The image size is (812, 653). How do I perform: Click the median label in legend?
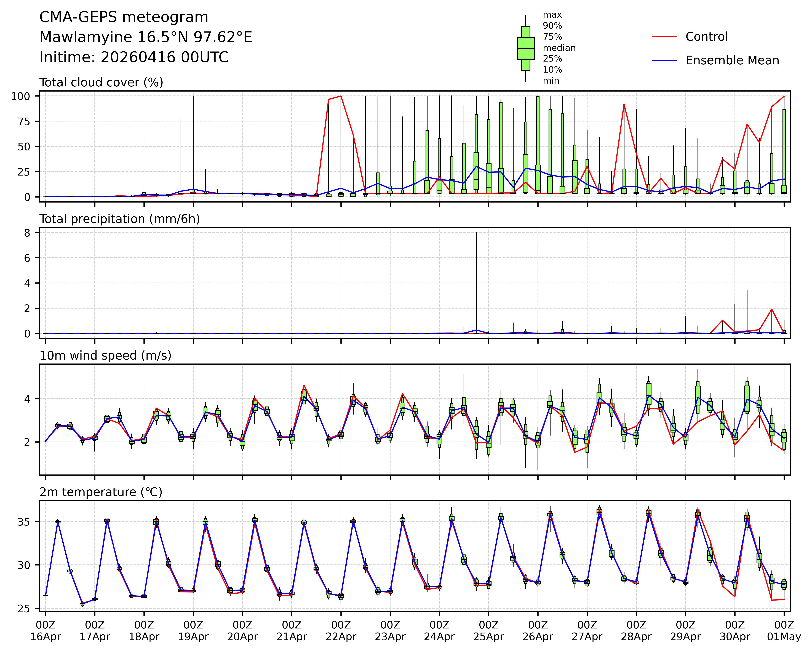559,48
